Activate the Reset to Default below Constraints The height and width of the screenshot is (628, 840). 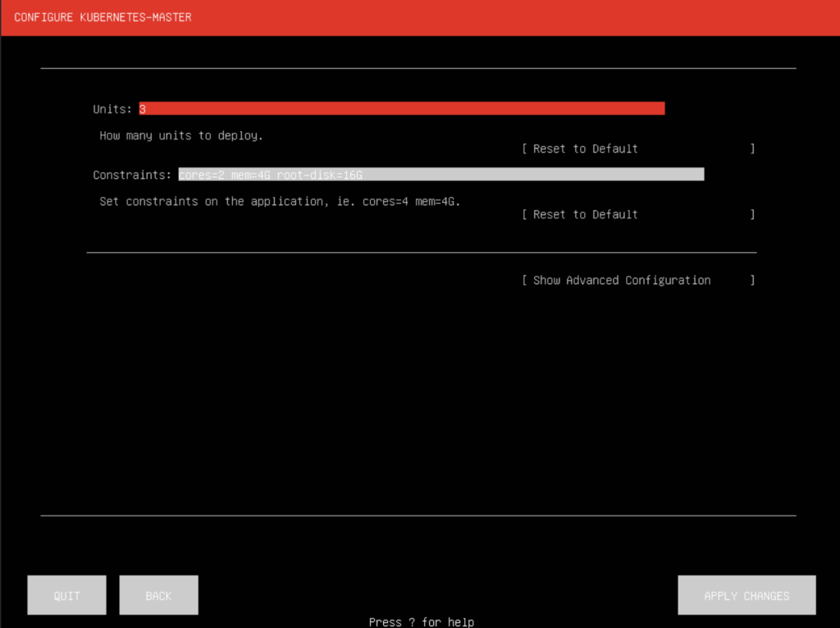(x=582, y=214)
